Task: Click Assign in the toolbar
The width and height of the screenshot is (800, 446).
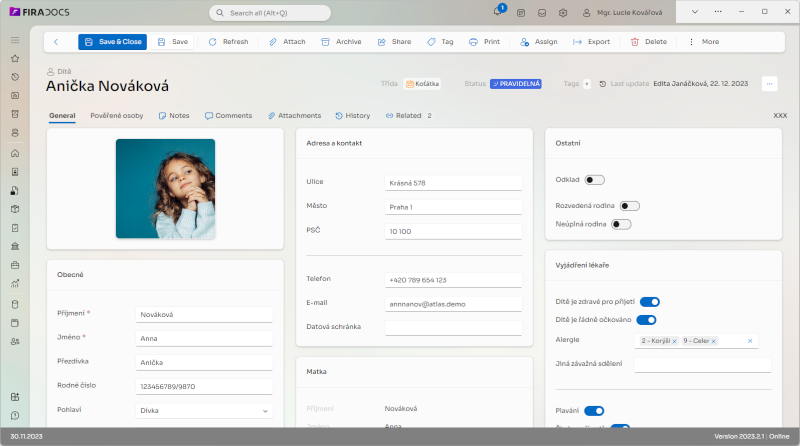Action: (x=539, y=42)
